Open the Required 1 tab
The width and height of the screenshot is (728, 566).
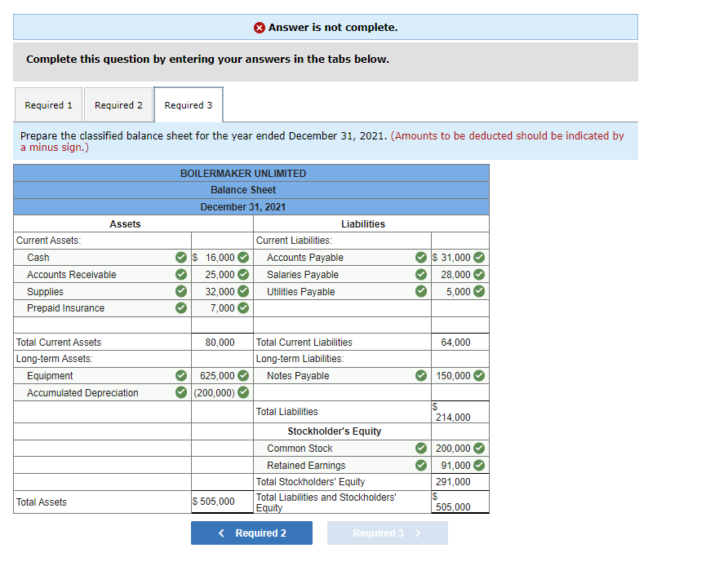click(x=48, y=105)
